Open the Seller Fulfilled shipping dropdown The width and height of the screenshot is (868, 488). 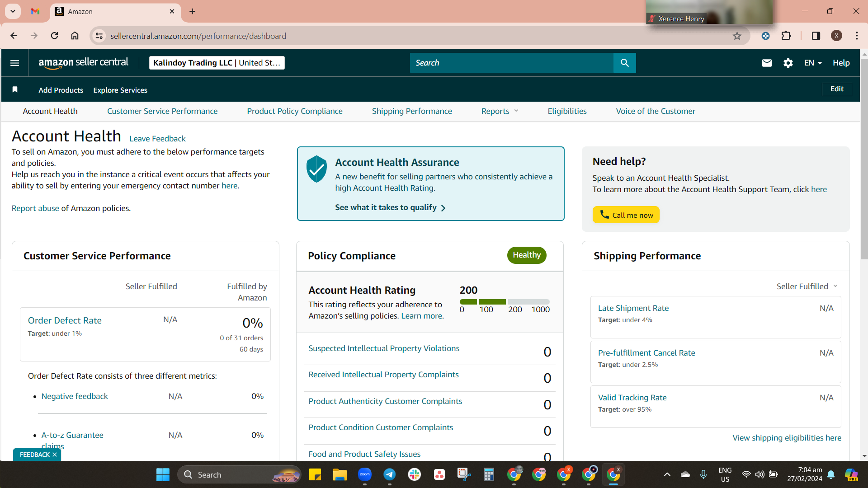(807, 286)
